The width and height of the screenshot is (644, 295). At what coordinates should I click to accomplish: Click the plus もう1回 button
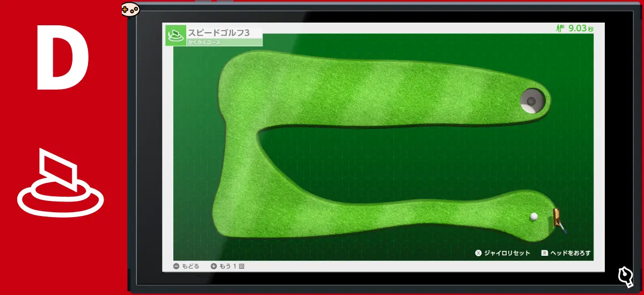(228, 266)
